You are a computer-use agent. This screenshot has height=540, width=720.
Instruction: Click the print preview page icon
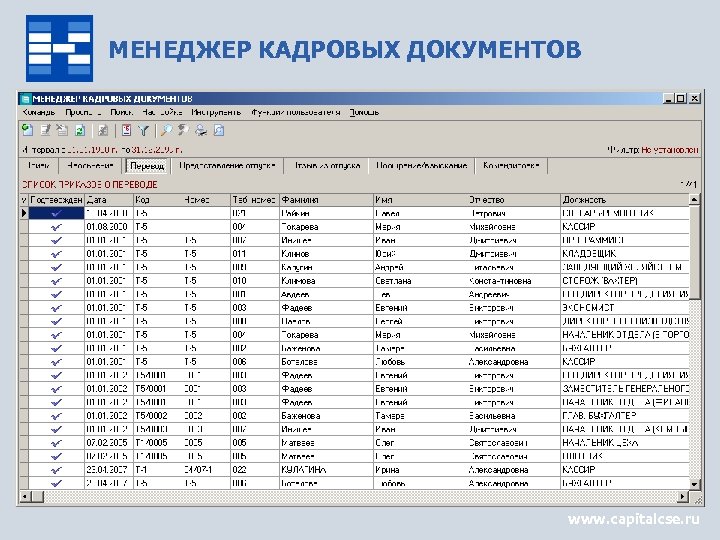click(x=219, y=130)
